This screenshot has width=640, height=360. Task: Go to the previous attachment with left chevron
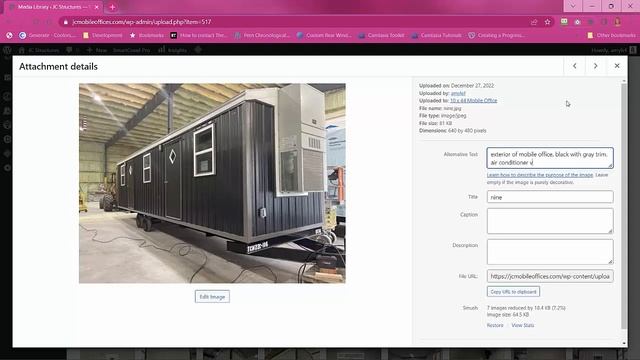[x=574, y=66]
